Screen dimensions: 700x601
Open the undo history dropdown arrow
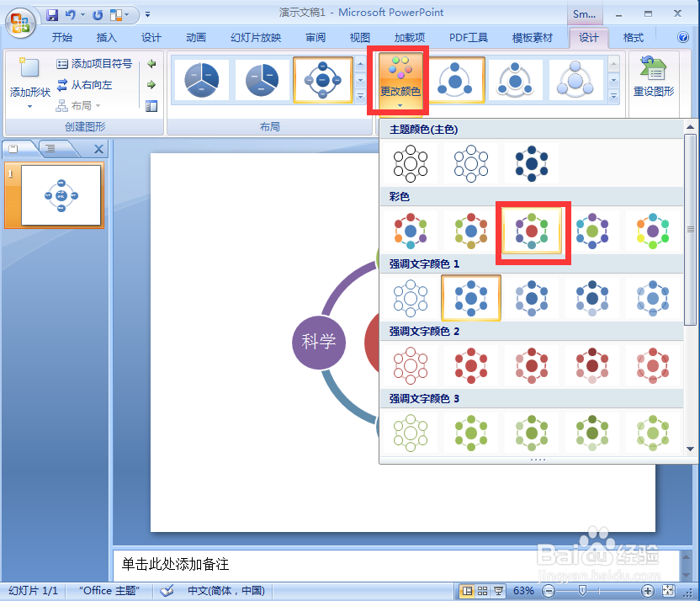point(82,15)
